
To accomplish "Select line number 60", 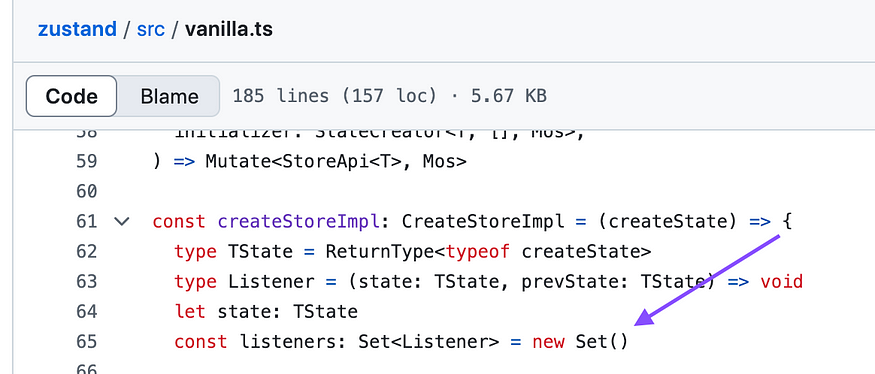I will (x=86, y=191).
